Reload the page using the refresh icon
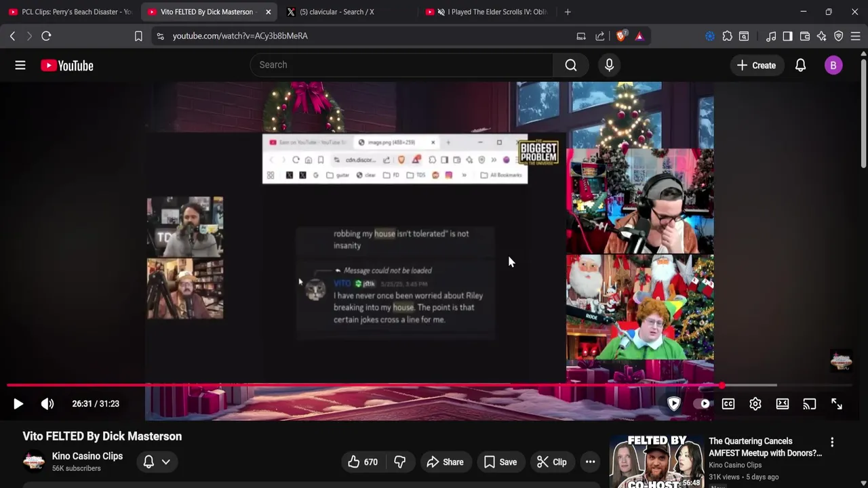 tap(46, 36)
